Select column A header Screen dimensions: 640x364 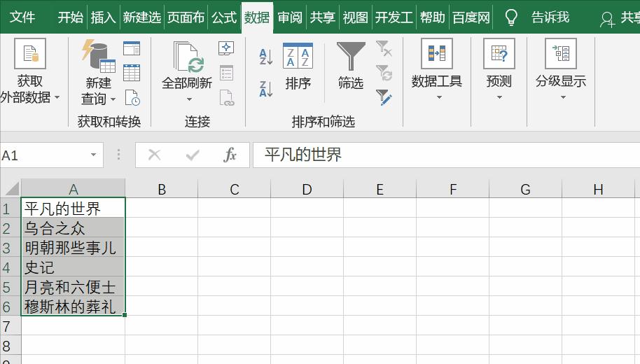pyautogui.click(x=73, y=189)
